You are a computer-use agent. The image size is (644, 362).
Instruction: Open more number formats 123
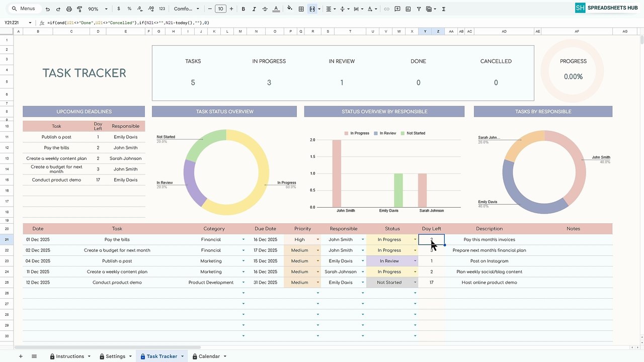coord(162,9)
